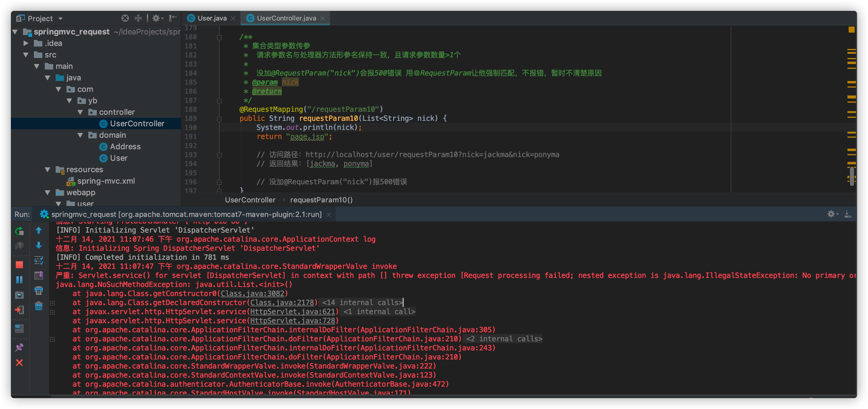Print the console output
868x409 pixels.
39,291
